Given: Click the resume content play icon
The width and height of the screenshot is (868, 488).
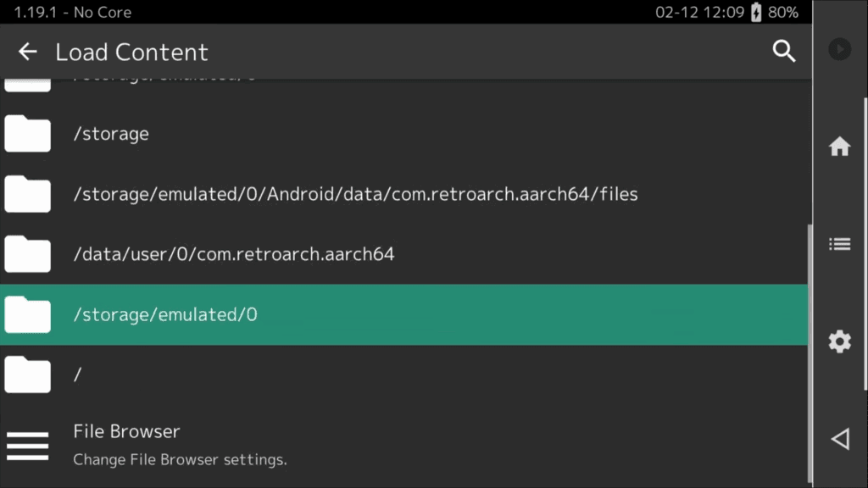Looking at the screenshot, I should click(x=839, y=49).
